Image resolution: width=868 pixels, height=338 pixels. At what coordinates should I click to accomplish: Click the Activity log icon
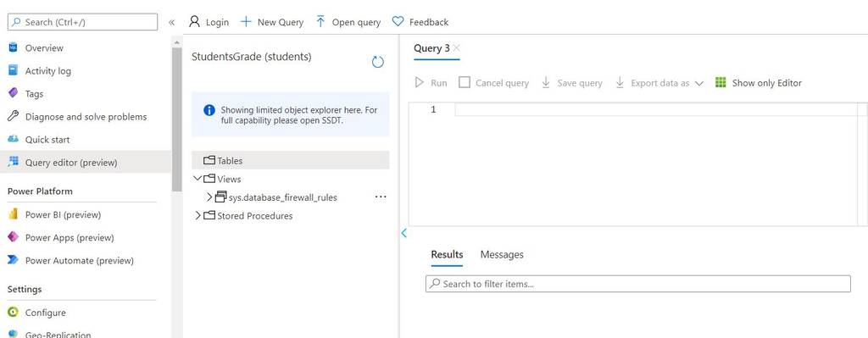pos(14,71)
